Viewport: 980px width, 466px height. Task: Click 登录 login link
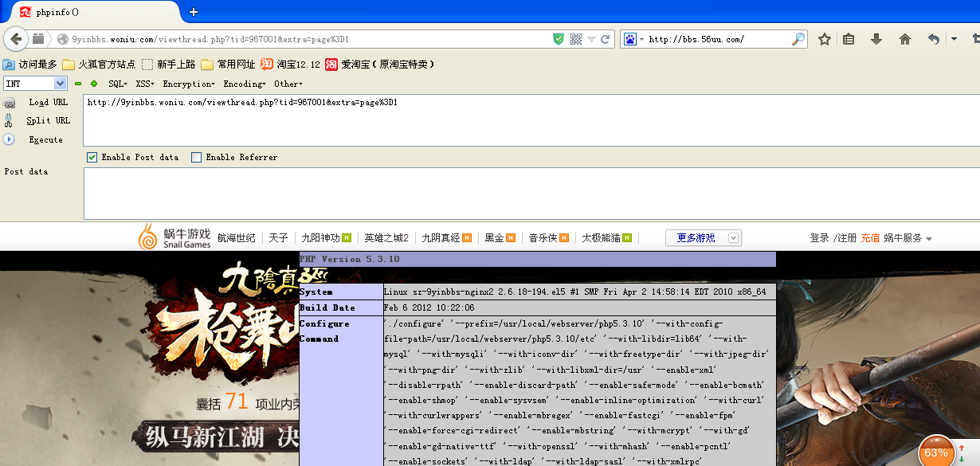click(x=819, y=238)
